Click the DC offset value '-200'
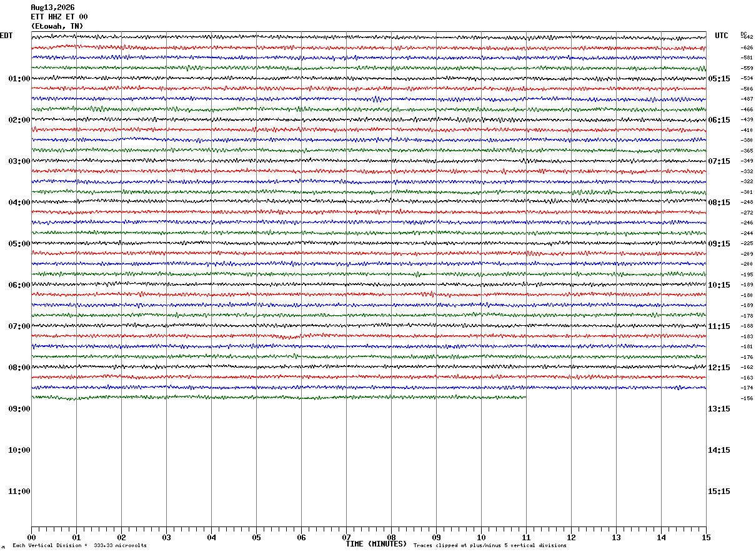 click(747, 264)
